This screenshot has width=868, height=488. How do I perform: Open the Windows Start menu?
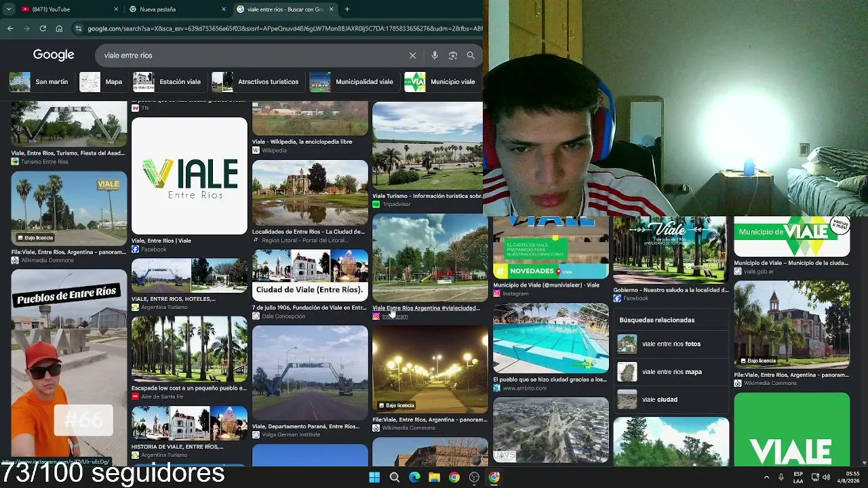(x=374, y=477)
